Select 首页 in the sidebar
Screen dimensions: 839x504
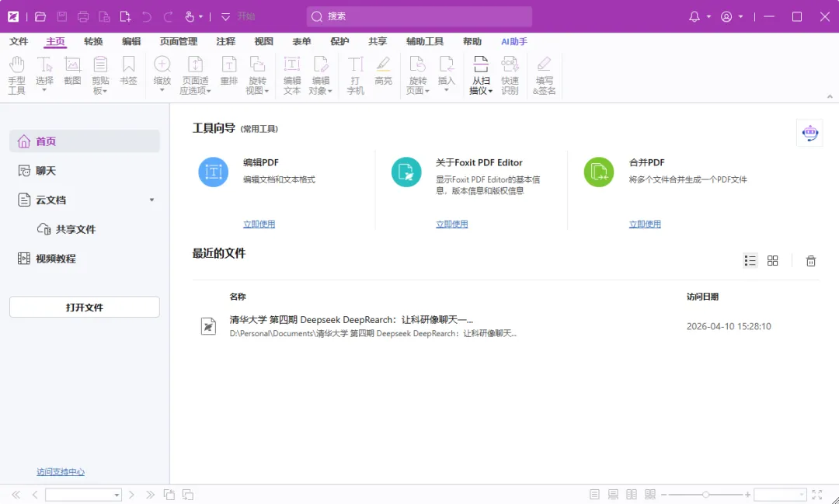pyautogui.click(x=85, y=141)
